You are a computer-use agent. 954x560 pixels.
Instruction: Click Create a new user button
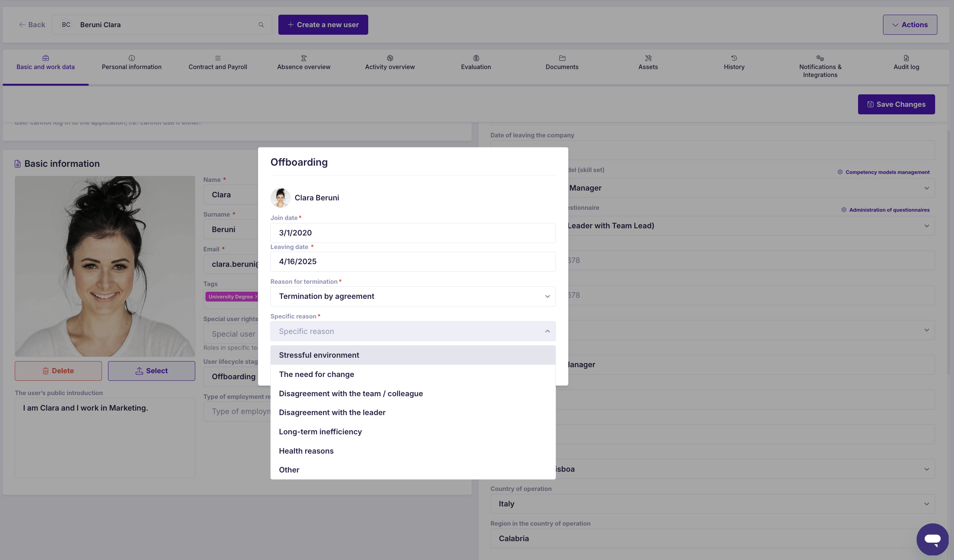click(323, 25)
